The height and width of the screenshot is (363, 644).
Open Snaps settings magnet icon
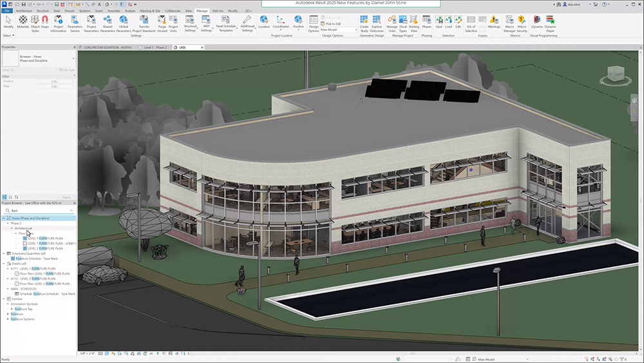coord(45,22)
